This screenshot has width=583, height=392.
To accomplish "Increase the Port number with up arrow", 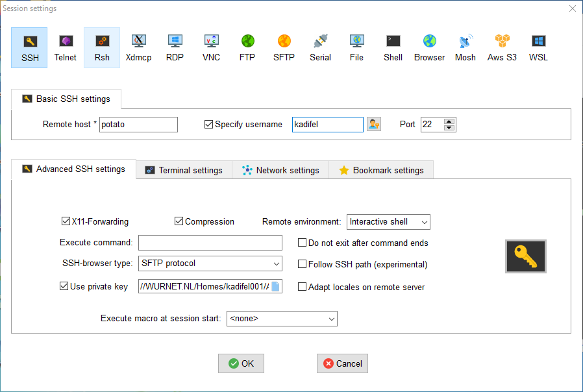I will tap(449, 121).
